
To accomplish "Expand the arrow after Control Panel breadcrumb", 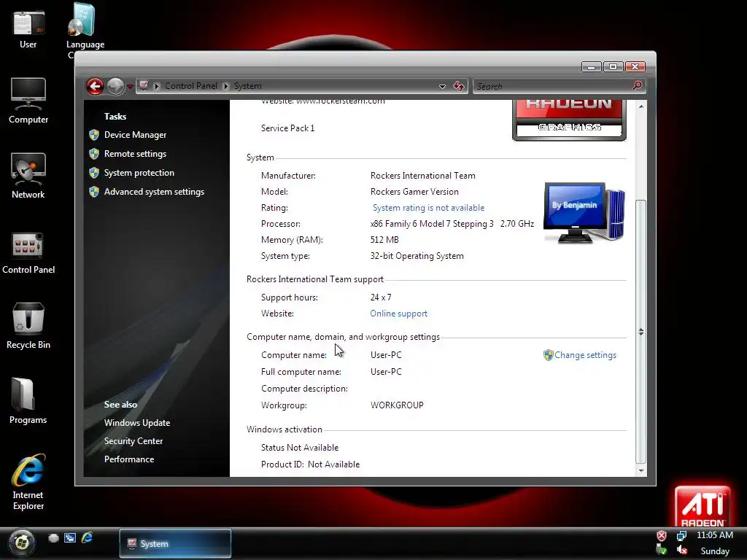I will [x=225, y=86].
